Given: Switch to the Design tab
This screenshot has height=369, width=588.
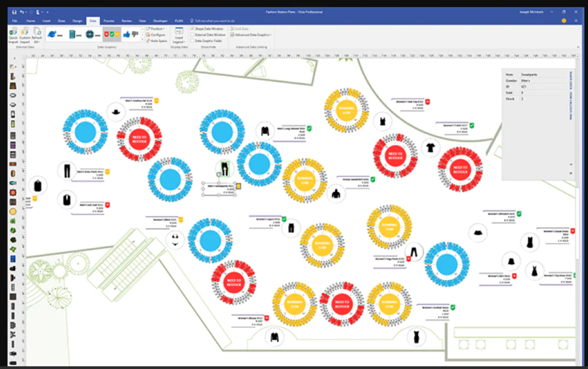Looking at the screenshot, I should (77, 21).
